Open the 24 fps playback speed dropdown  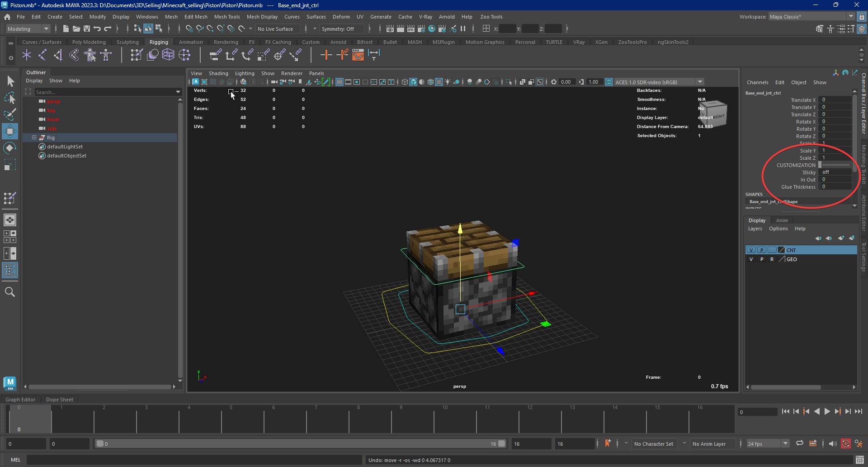768,444
